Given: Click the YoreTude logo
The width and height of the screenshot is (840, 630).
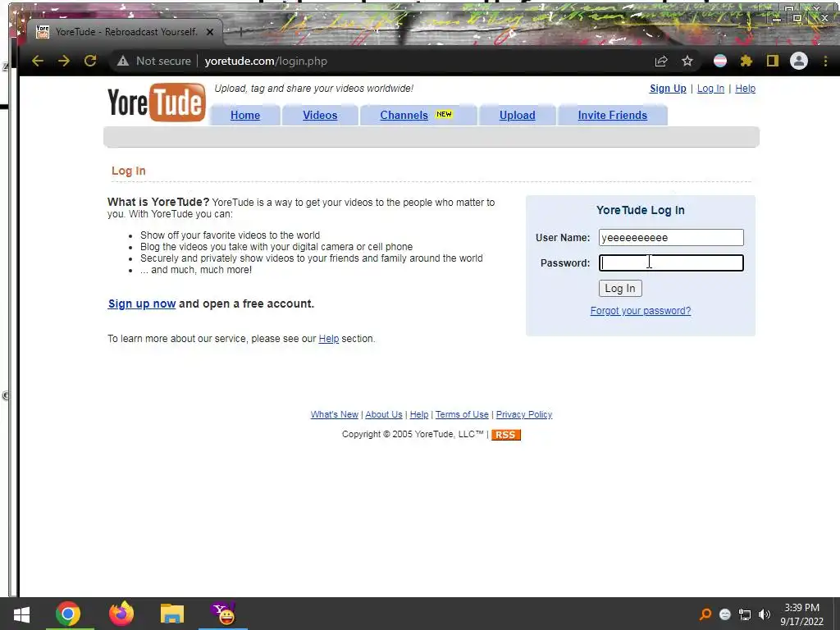Looking at the screenshot, I should 157,102.
